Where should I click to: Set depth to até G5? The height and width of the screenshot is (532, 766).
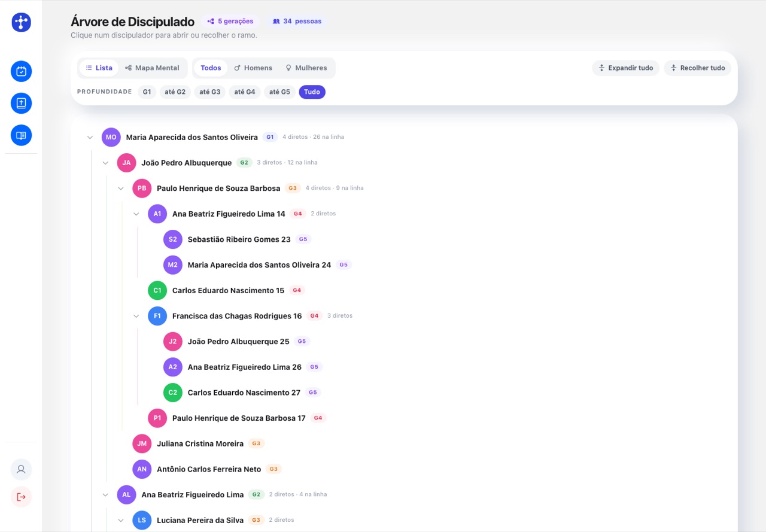279,92
